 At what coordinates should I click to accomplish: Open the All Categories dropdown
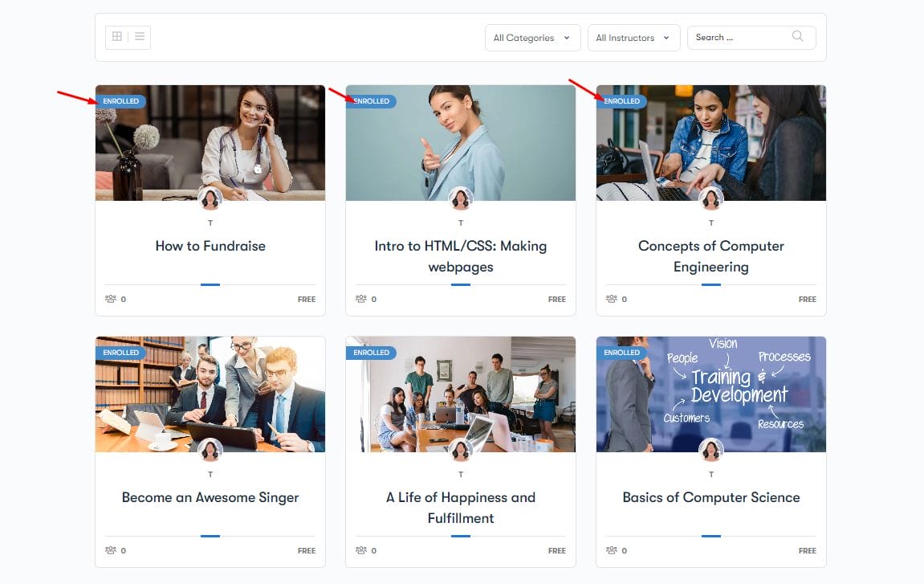click(533, 38)
